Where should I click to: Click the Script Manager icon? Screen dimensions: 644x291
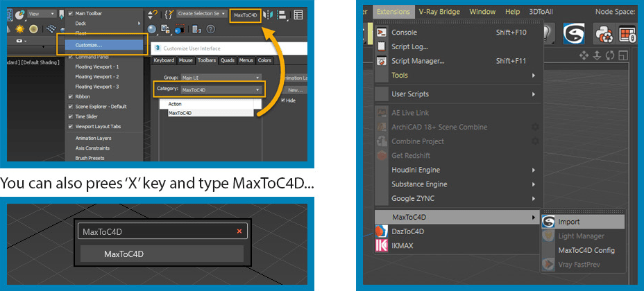tap(382, 61)
